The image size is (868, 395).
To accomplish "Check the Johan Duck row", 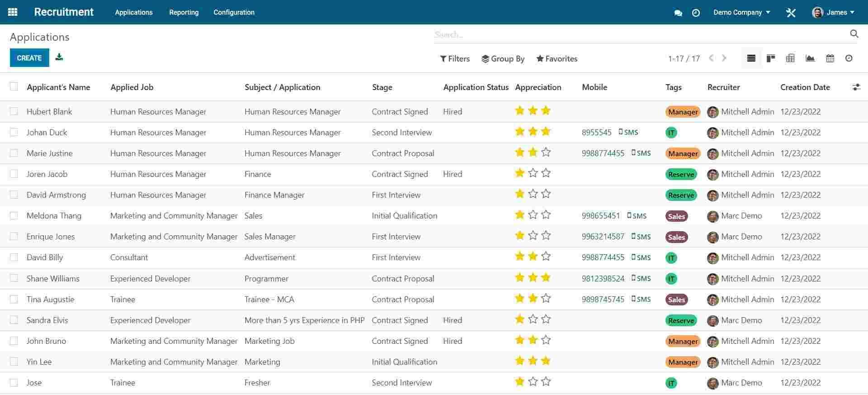I will click(x=14, y=132).
